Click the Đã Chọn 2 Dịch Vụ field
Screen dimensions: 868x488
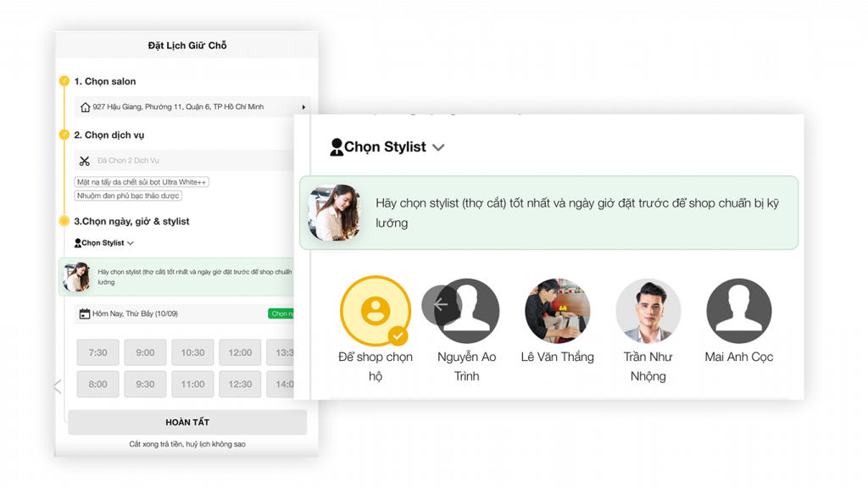pyautogui.click(x=184, y=160)
